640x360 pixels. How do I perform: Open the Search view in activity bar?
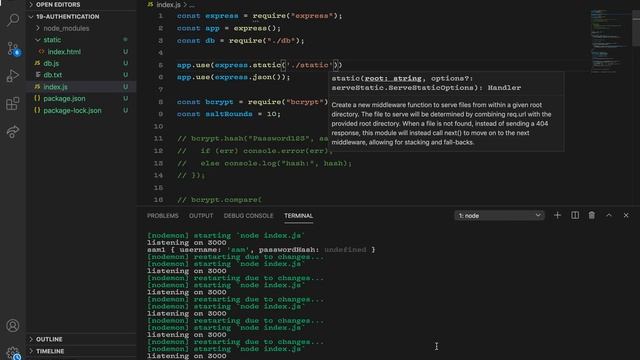[x=13, y=20]
